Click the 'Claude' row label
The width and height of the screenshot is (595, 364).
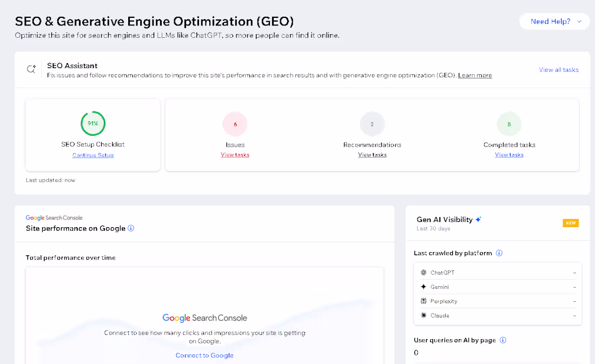pyautogui.click(x=440, y=315)
